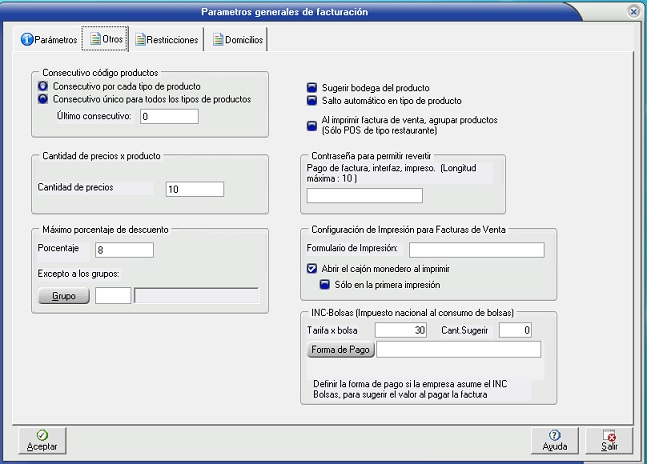
Task: Select the Otros tab
Action: (105, 39)
